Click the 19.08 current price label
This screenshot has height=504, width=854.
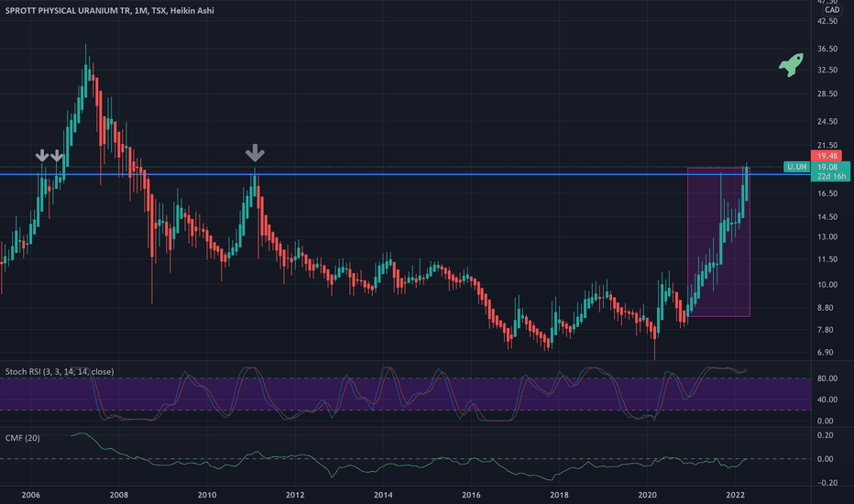click(827, 167)
